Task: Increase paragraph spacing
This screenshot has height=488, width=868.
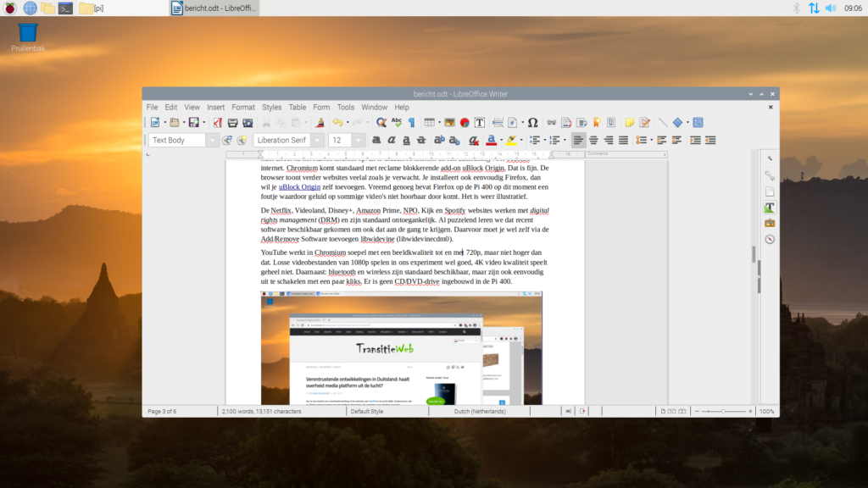Action: pyautogui.click(x=661, y=140)
